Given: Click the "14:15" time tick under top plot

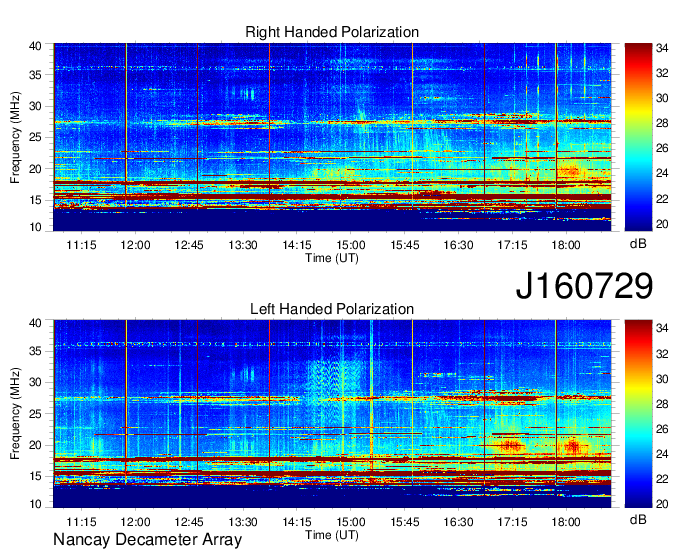Looking at the screenshot, I should pos(297,245).
